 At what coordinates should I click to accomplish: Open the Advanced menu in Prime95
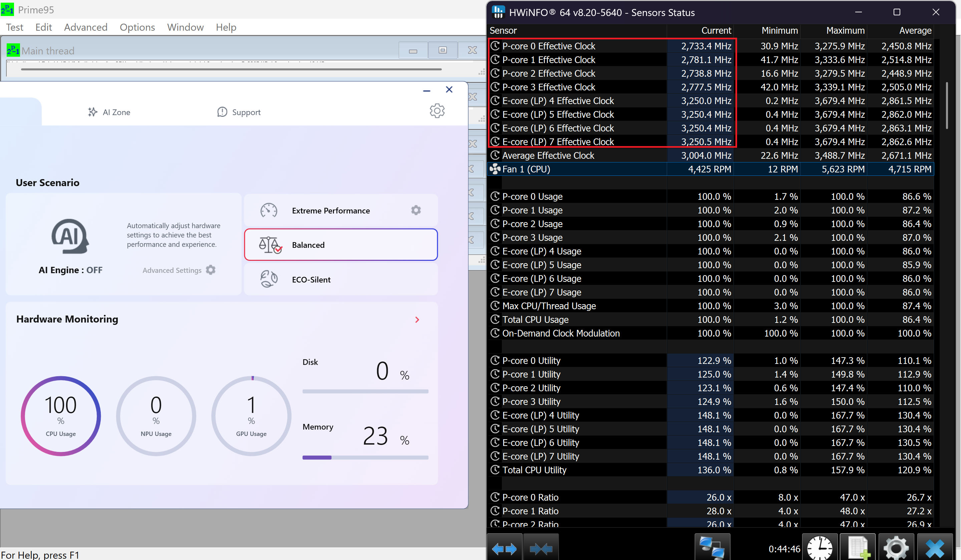coord(86,27)
